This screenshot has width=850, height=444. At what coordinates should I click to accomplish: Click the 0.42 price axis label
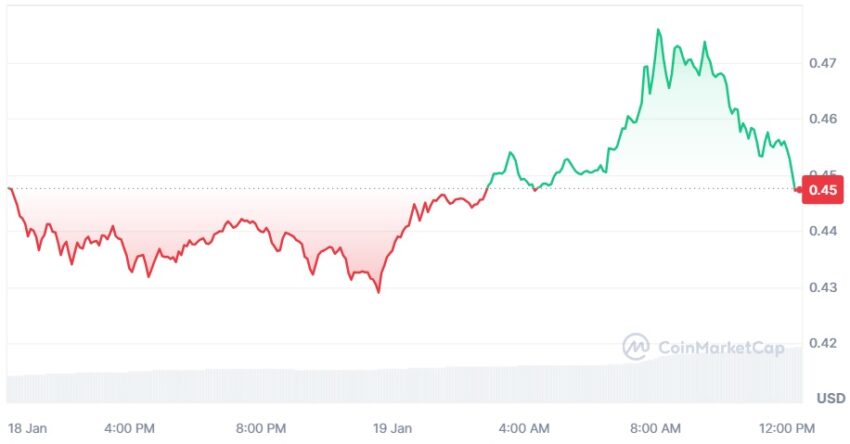point(823,343)
